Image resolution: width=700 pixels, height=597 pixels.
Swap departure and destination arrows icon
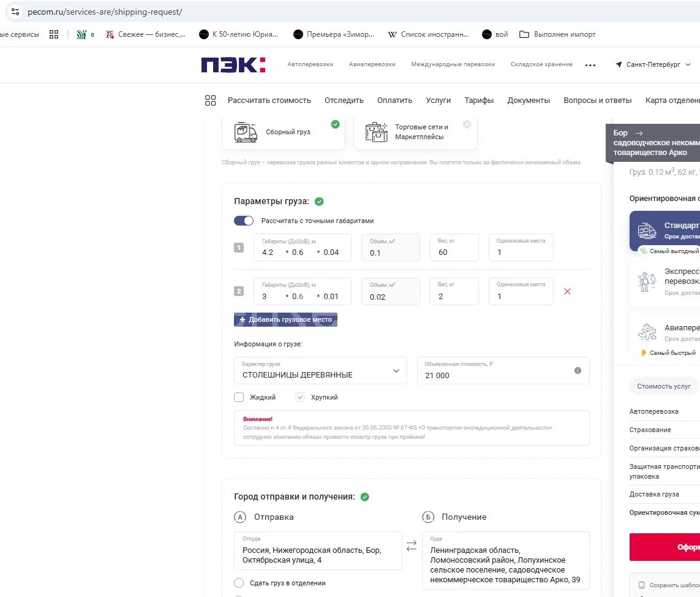pos(412,546)
